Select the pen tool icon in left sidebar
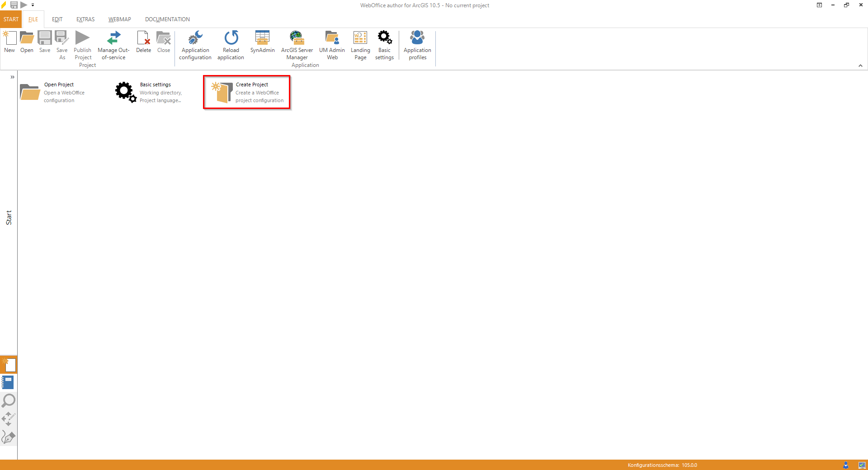868x470 pixels. click(9, 437)
